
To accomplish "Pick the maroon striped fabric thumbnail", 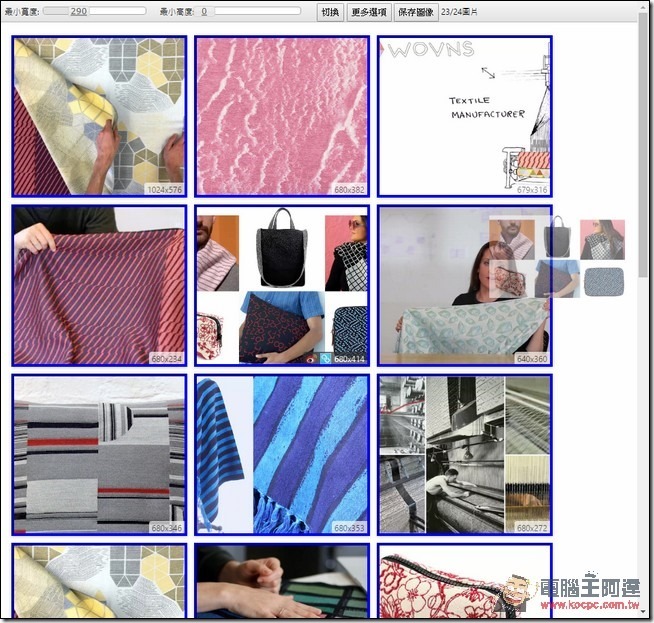I will 99,285.
